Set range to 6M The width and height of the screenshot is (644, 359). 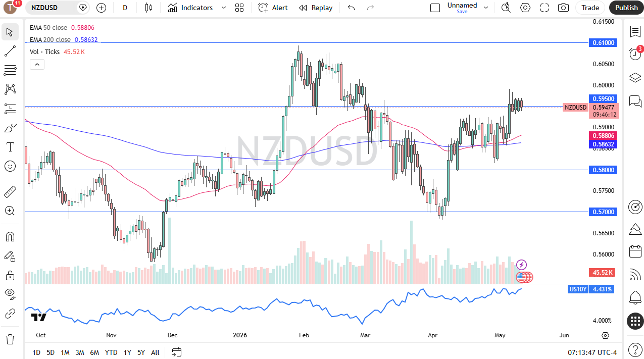(x=94, y=352)
